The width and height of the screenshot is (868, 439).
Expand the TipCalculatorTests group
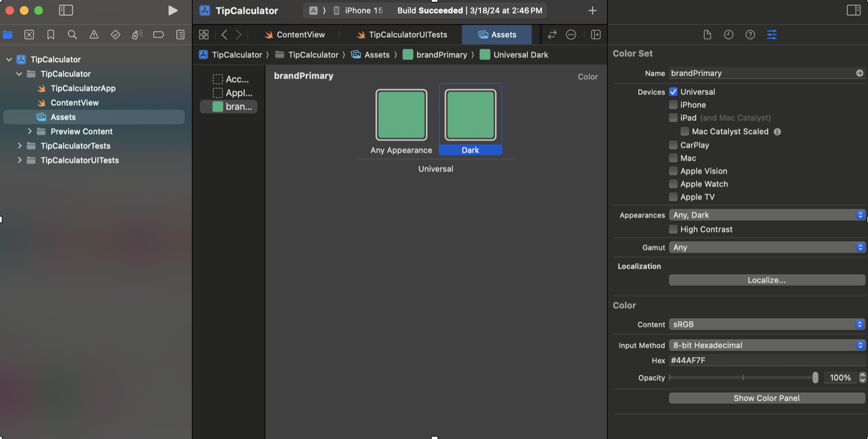coord(19,146)
